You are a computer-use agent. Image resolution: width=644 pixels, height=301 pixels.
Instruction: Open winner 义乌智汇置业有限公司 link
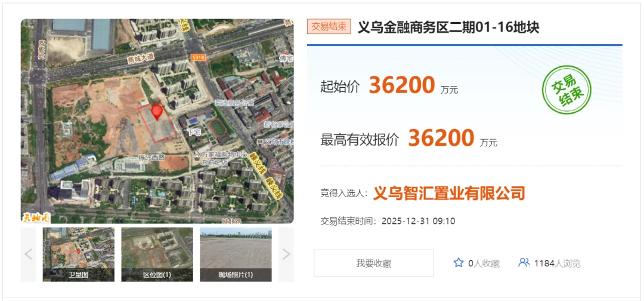(449, 193)
